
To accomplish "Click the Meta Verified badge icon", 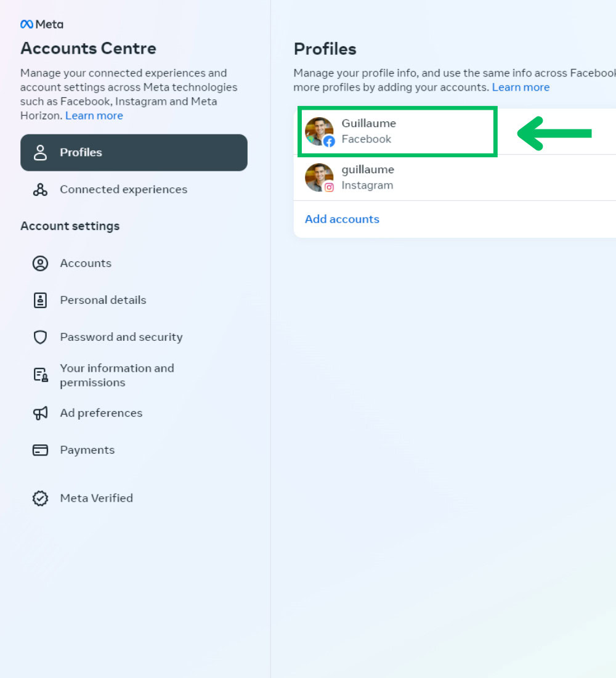I will tap(40, 498).
